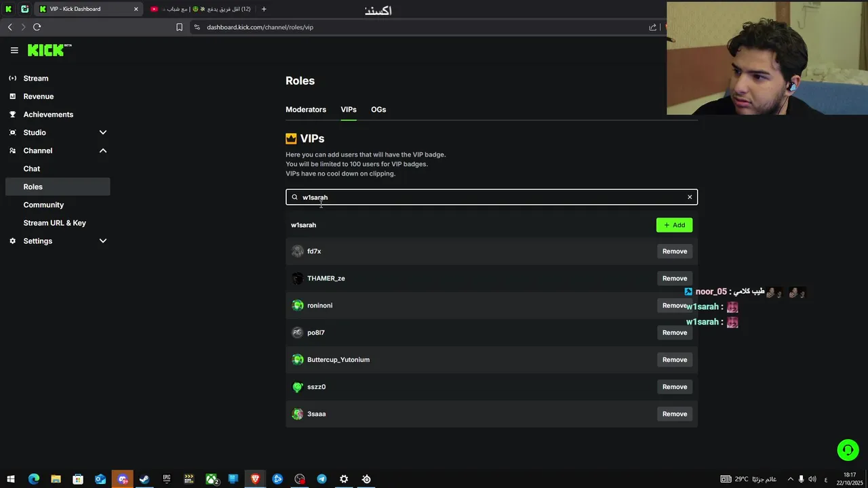Click the username roninoni

click(x=319, y=306)
